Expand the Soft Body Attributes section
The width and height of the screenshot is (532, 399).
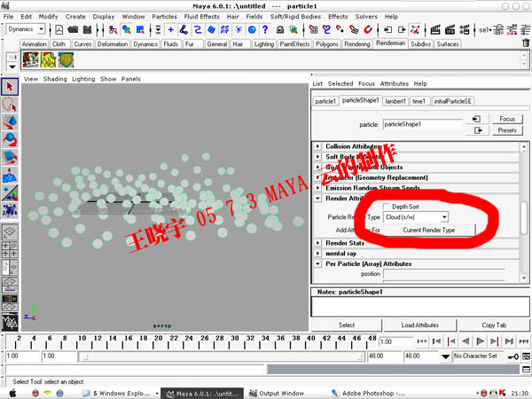[x=317, y=157]
